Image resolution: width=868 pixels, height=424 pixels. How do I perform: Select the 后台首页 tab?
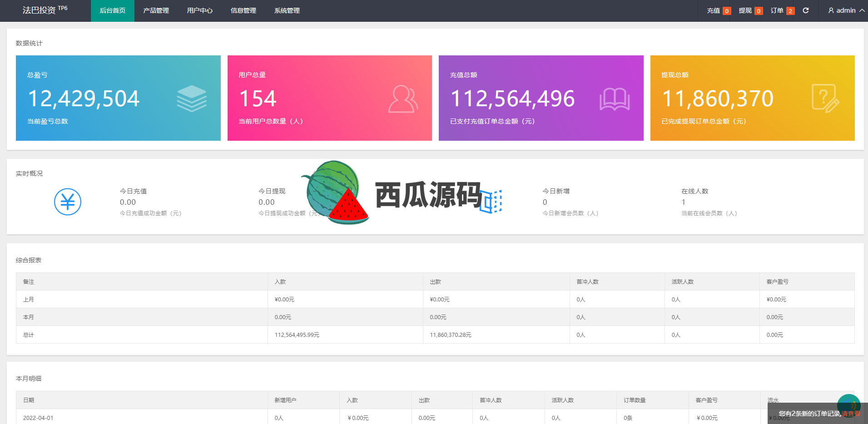pyautogui.click(x=113, y=10)
